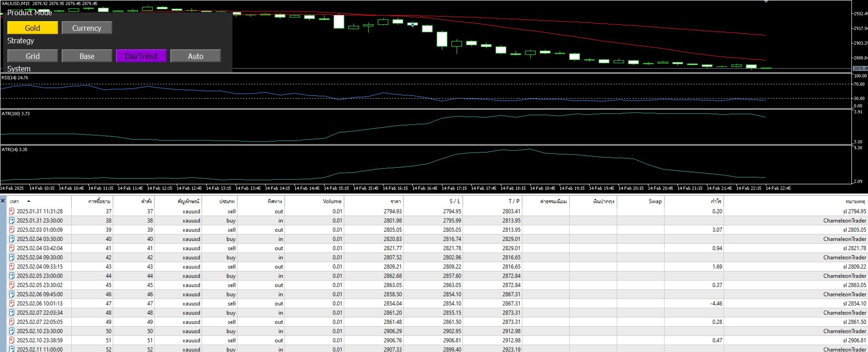This screenshot has width=868, height=352.
Task: Select the Base strategy button
Action: (x=87, y=56)
